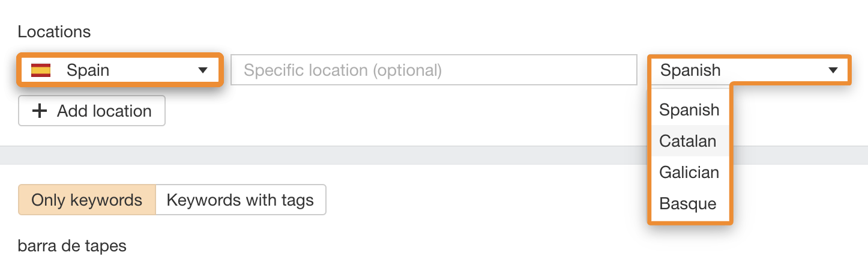Click the 'Specific location (optional)' placeholder text
Viewport: 868px width, 279px height.
[343, 70]
